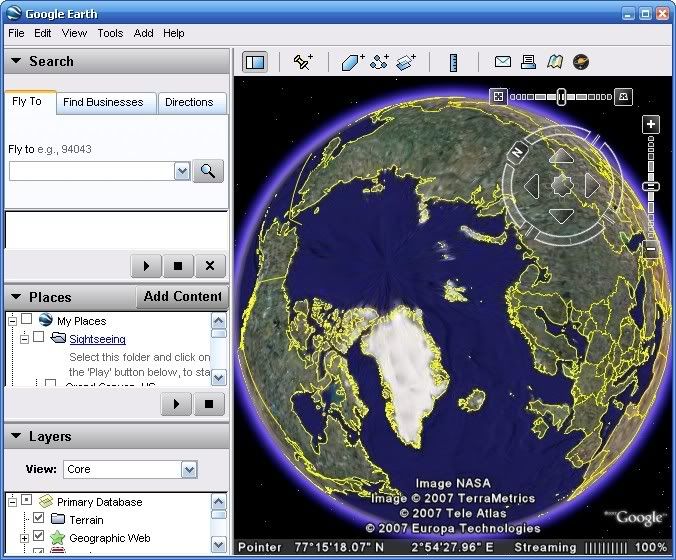
Task: Open the ruler measurement tool
Action: tap(453, 63)
